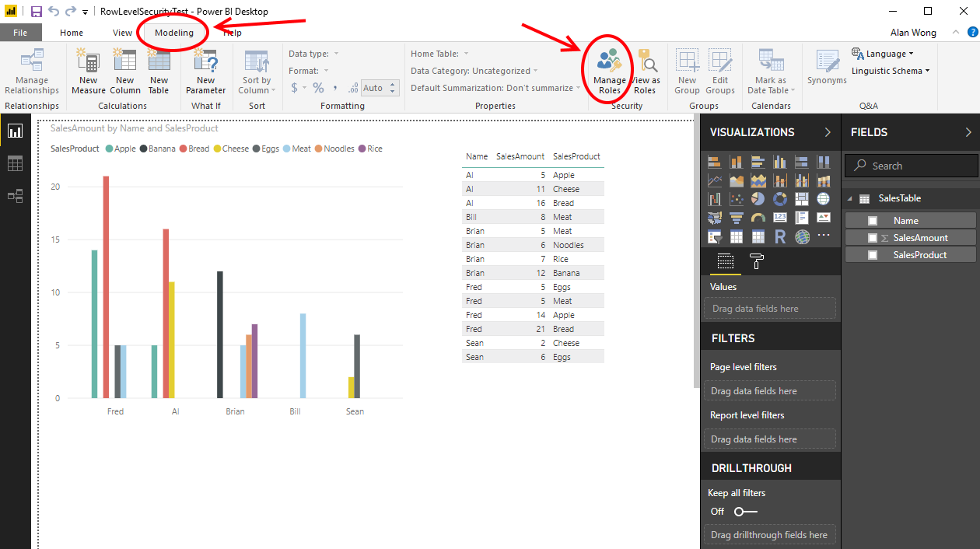Collapse the Visualizations pane

(828, 132)
